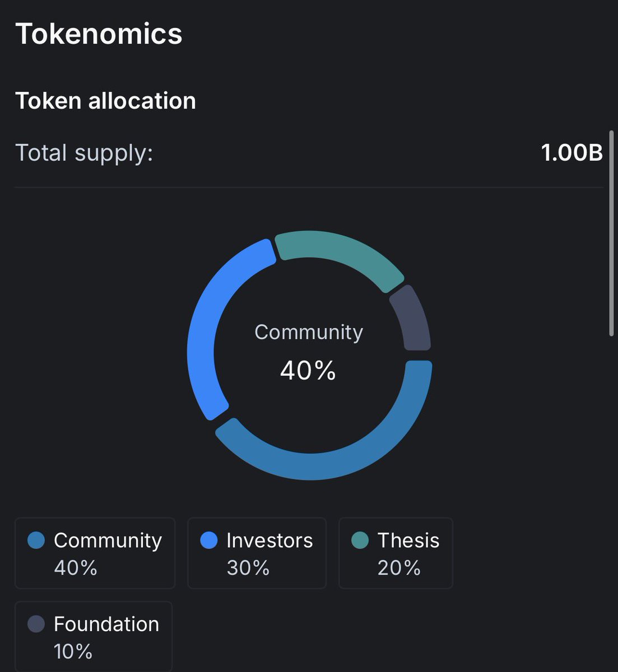Viewport: 618px width, 672px height.
Task: Select the Thesis legend label
Action: tap(408, 540)
